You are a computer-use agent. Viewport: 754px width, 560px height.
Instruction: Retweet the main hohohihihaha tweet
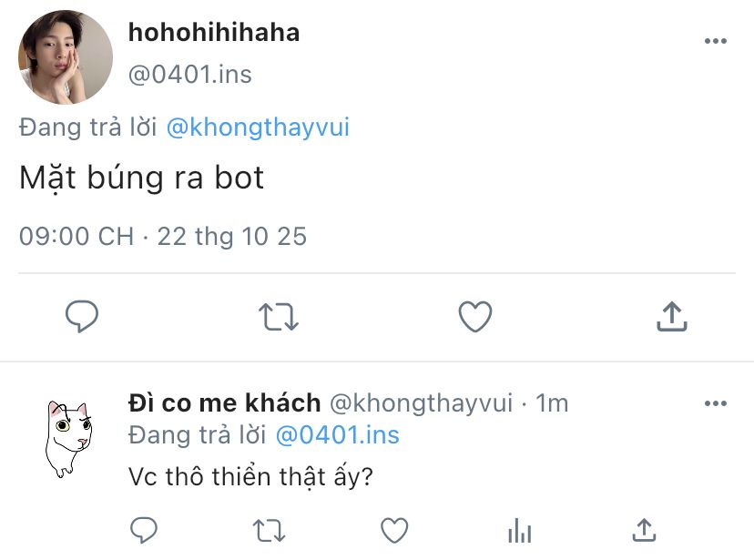(277, 317)
